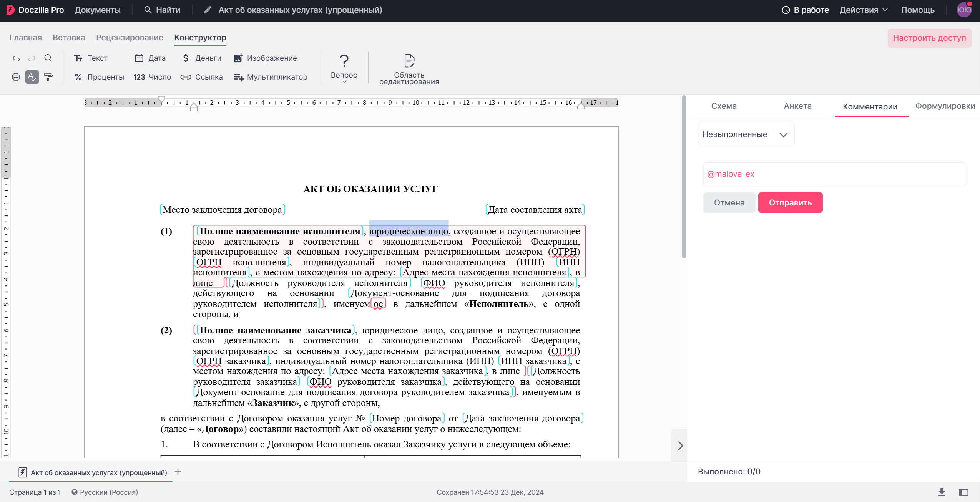The height and width of the screenshot is (502, 980).
Task: Insert a Проценты field
Action: (x=99, y=77)
